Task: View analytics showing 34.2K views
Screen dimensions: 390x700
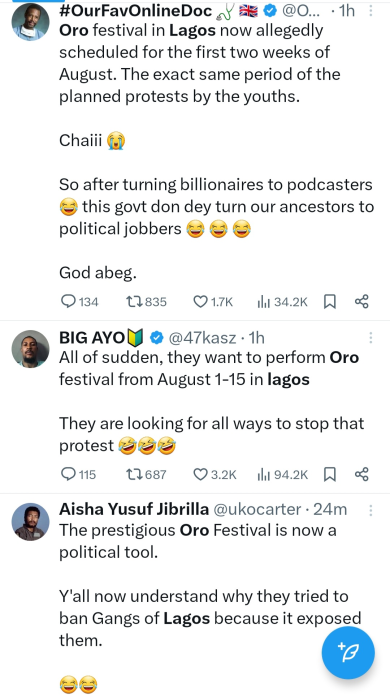Action: [x=282, y=302]
